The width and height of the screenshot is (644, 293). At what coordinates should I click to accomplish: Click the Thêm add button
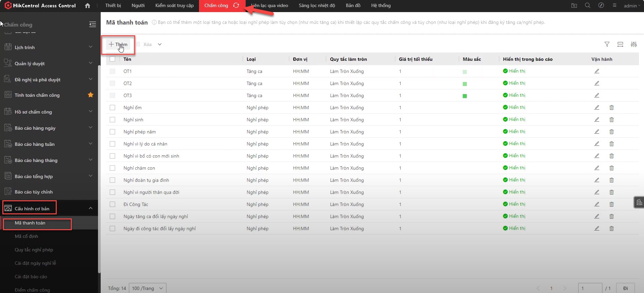point(118,44)
